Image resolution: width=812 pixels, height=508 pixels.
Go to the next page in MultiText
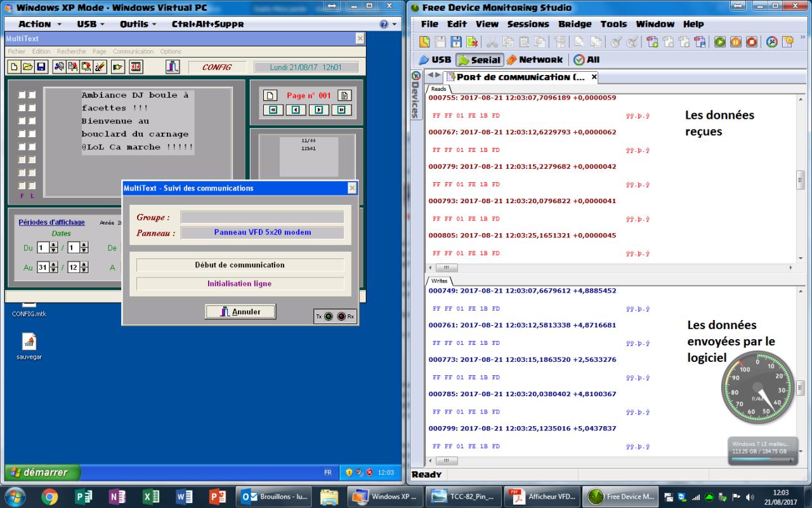coord(318,110)
